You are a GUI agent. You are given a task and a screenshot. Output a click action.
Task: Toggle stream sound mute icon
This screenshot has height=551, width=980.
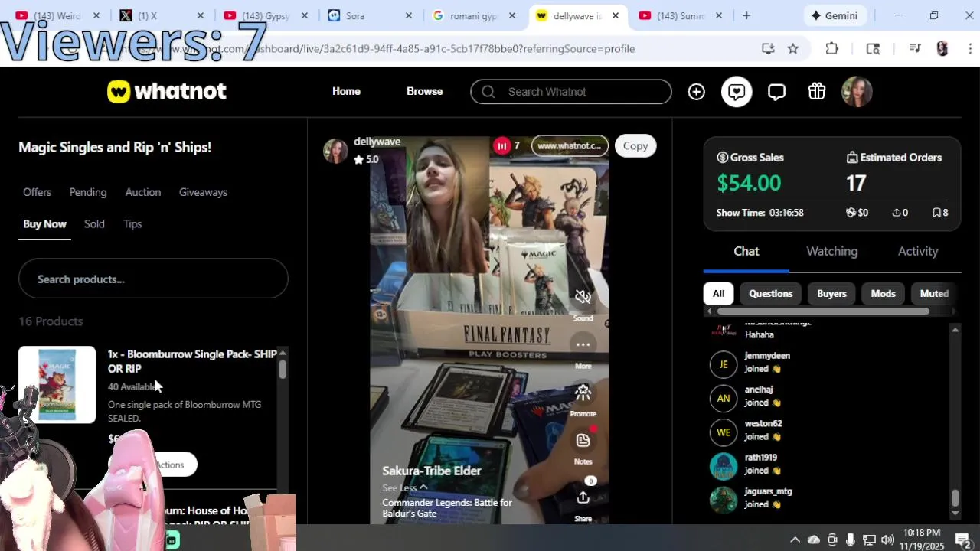pyautogui.click(x=583, y=297)
